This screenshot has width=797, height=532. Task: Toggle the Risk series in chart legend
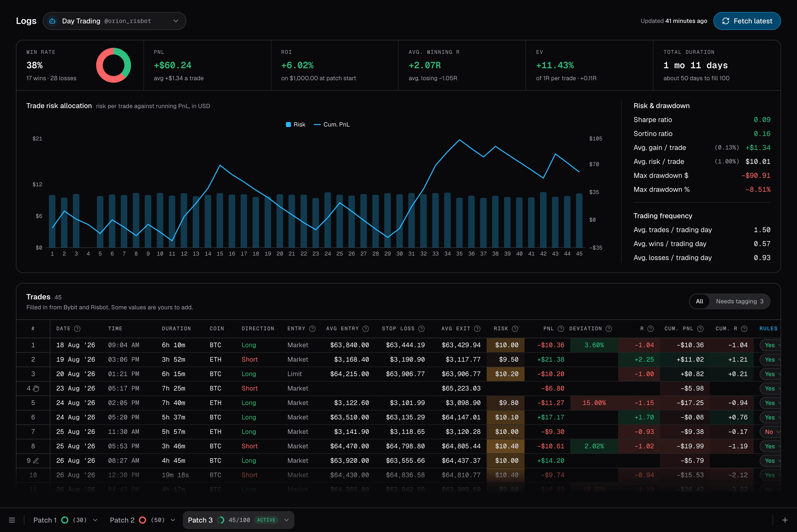[x=296, y=125]
